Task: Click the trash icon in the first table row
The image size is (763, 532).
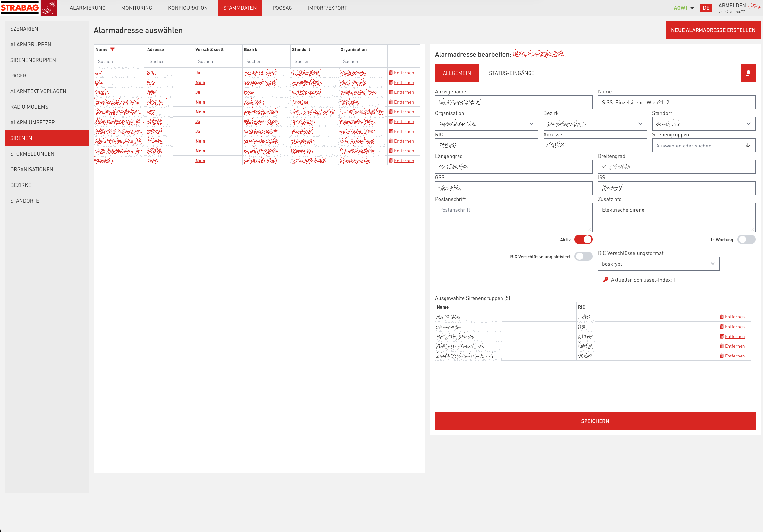Action: click(391, 72)
